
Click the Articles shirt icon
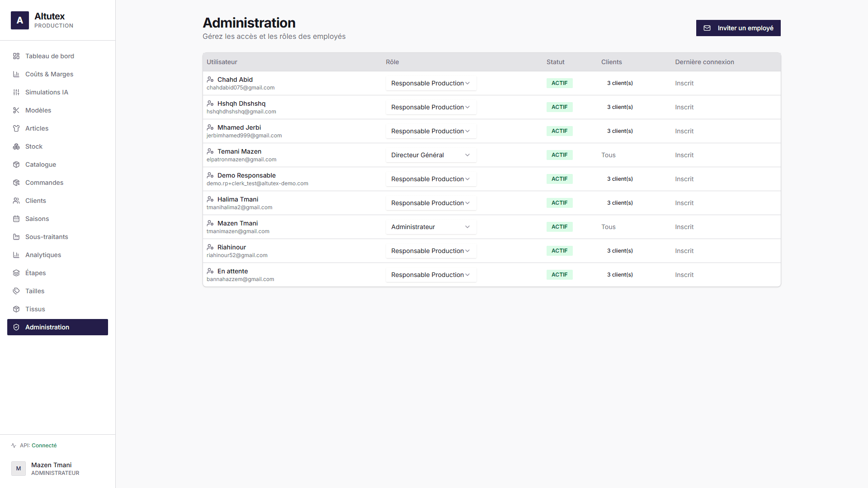(x=16, y=128)
